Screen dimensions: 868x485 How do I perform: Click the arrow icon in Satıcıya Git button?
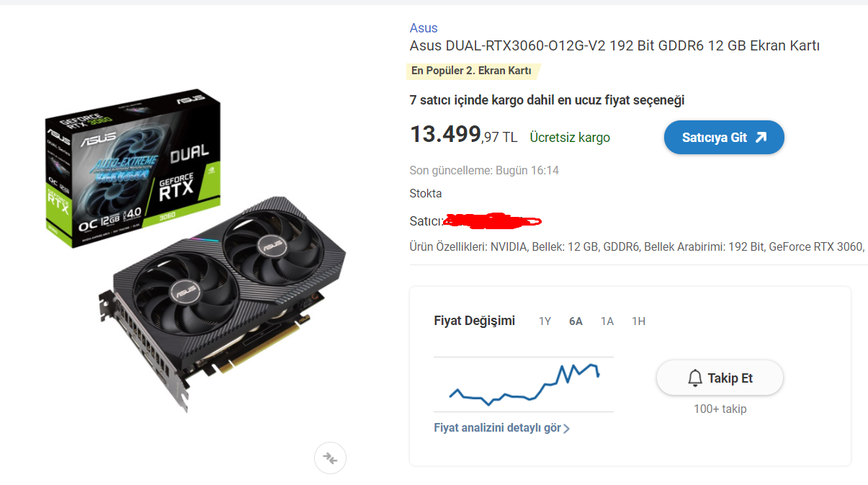(x=761, y=137)
